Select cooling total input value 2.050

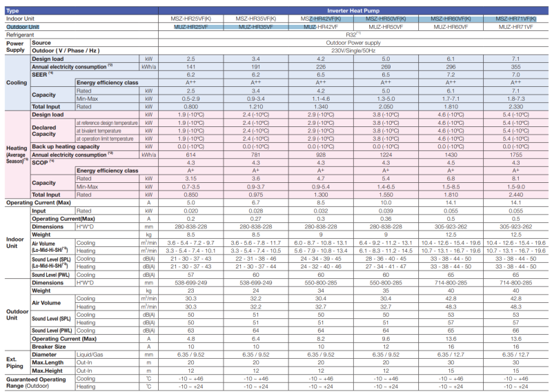tap(386, 107)
